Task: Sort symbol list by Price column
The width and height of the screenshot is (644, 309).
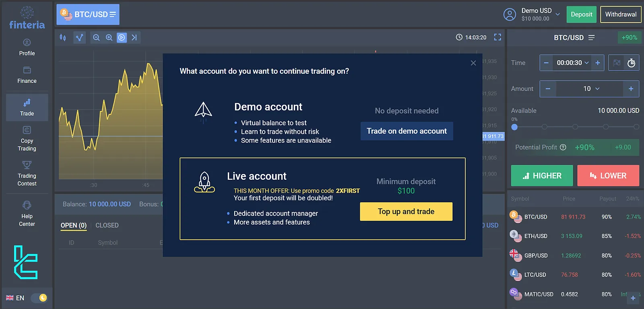Action: pyautogui.click(x=569, y=199)
